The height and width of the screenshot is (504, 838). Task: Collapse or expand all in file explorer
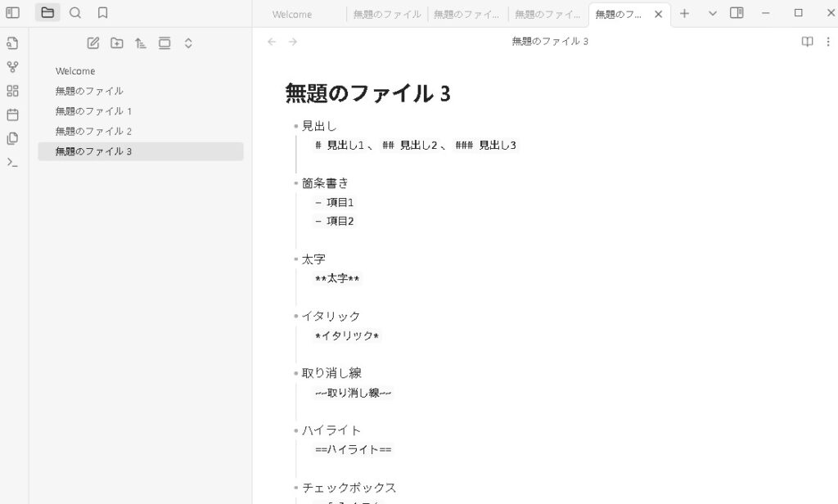pyautogui.click(x=188, y=43)
